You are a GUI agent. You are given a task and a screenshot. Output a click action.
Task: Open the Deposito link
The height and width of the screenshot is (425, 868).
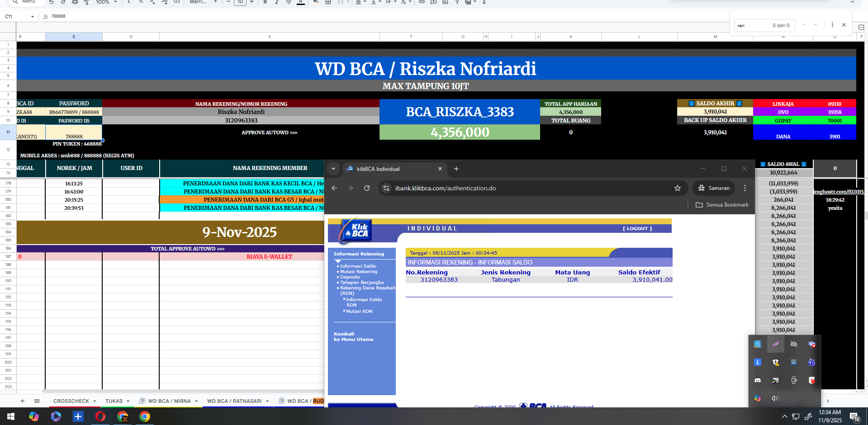click(350, 277)
